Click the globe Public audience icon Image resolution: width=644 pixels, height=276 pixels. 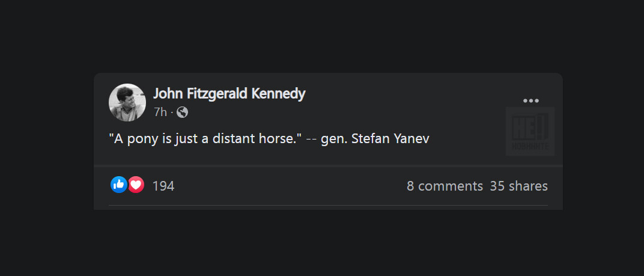tap(182, 112)
